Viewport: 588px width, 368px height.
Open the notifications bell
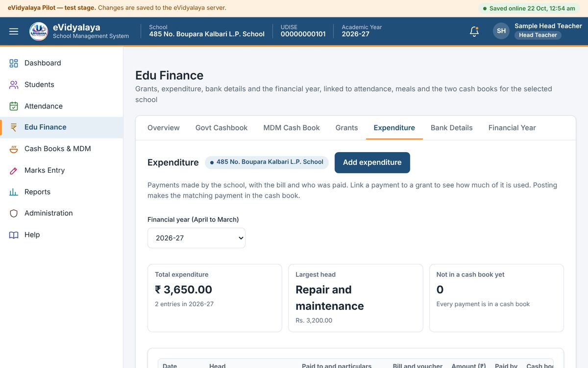474,31
